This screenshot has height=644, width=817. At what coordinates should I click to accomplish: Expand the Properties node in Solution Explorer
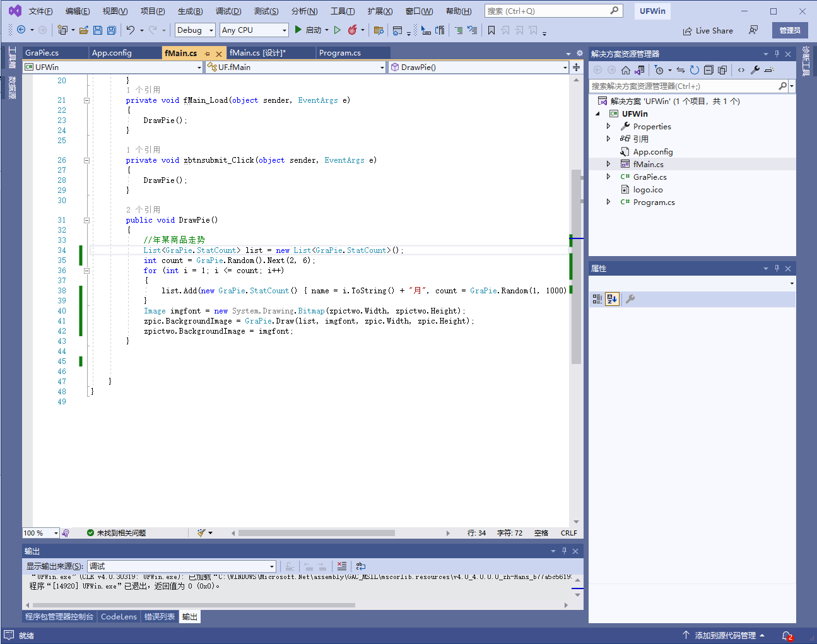608,126
